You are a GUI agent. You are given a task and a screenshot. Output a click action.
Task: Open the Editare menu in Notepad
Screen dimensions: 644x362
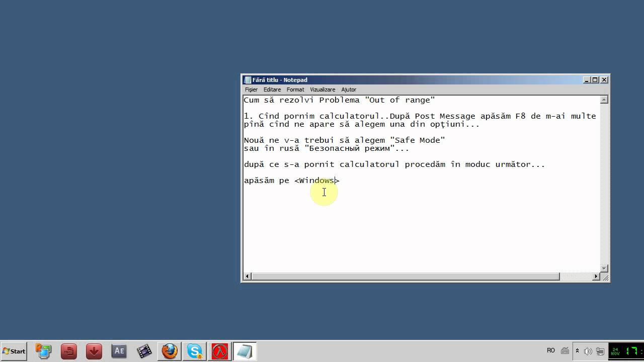[x=272, y=89]
